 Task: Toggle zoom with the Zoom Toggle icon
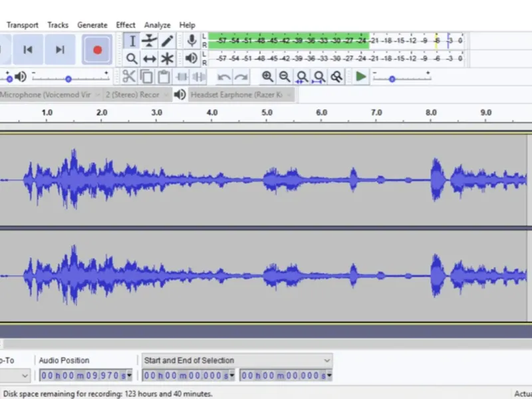click(x=336, y=77)
